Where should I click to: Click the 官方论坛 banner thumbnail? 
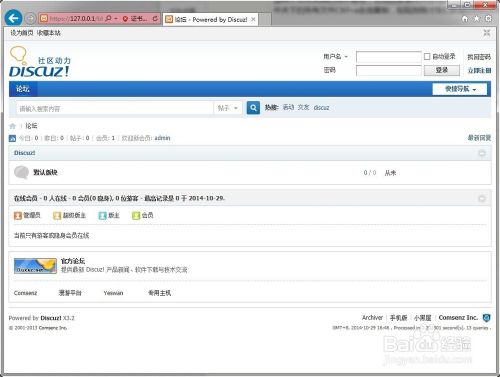click(x=35, y=266)
